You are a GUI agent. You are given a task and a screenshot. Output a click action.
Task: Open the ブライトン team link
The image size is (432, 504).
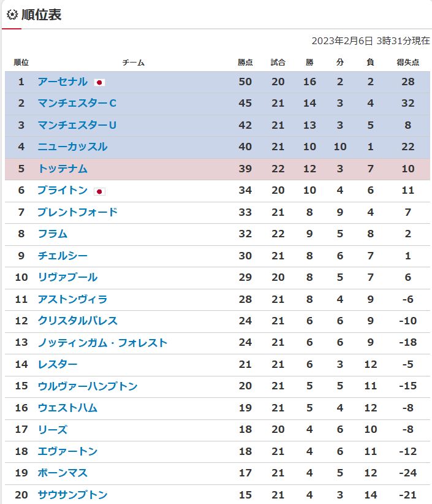click(x=63, y=190)
